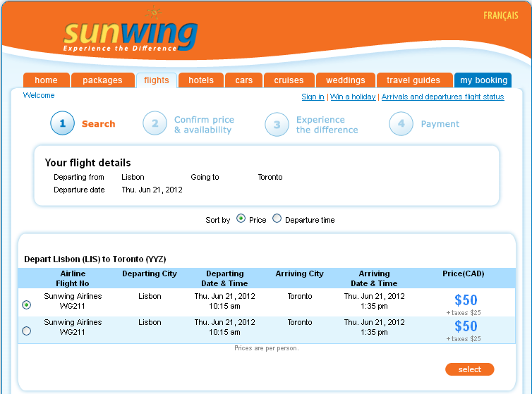
Task: Click the Welcome text
Action: pos(39,95)
